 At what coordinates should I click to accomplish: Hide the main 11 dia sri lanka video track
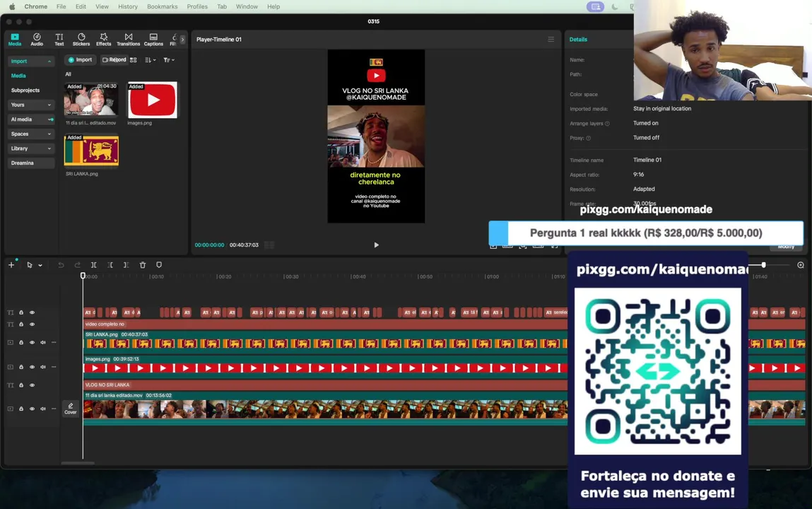point(32,409)
